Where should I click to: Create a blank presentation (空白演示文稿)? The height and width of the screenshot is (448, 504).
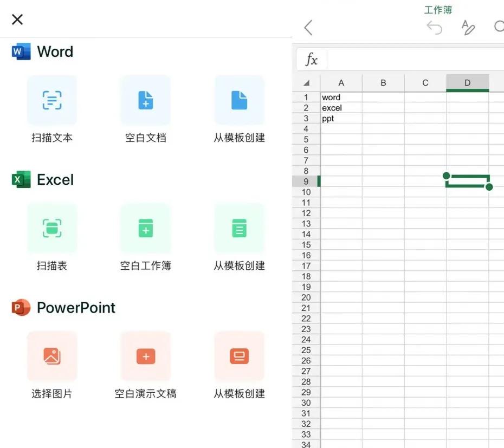[145, 356]
